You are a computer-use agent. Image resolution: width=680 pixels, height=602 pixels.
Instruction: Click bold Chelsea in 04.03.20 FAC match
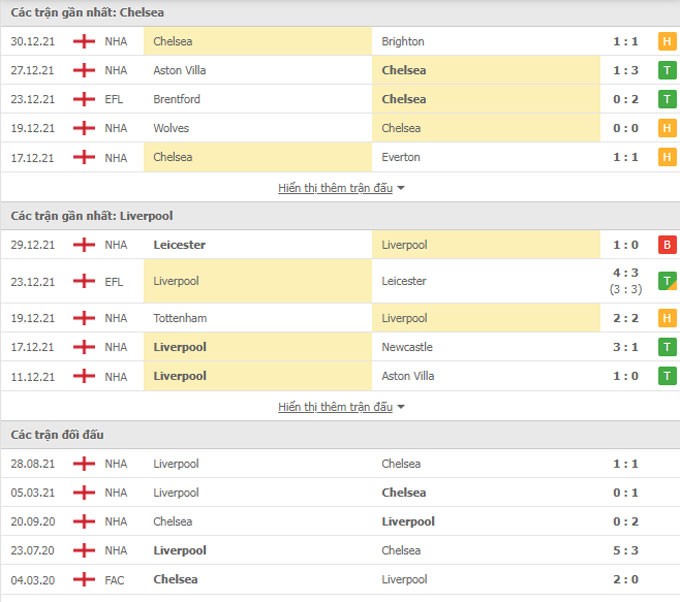(x=176, y=579)
